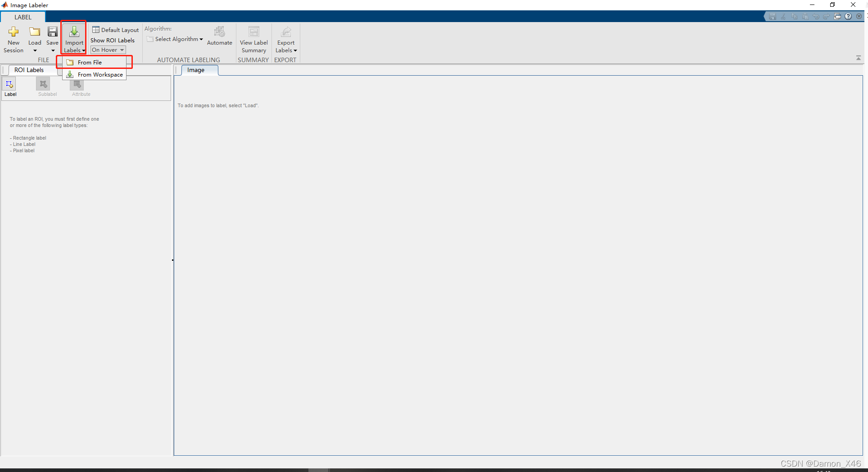Open the Export Labels menu
Viewport: 868px width, 472px height.
[286, 39]
